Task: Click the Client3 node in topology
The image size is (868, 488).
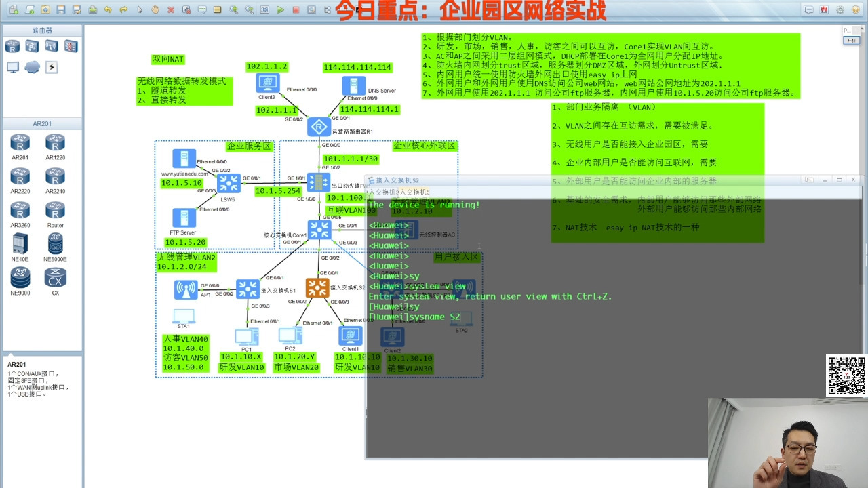Action: [267, 84]
